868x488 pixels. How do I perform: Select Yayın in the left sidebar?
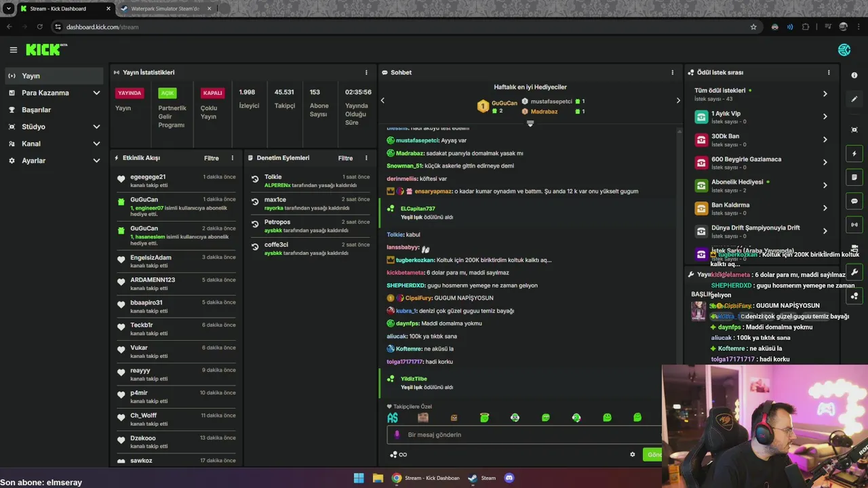[x=54, y=76]
